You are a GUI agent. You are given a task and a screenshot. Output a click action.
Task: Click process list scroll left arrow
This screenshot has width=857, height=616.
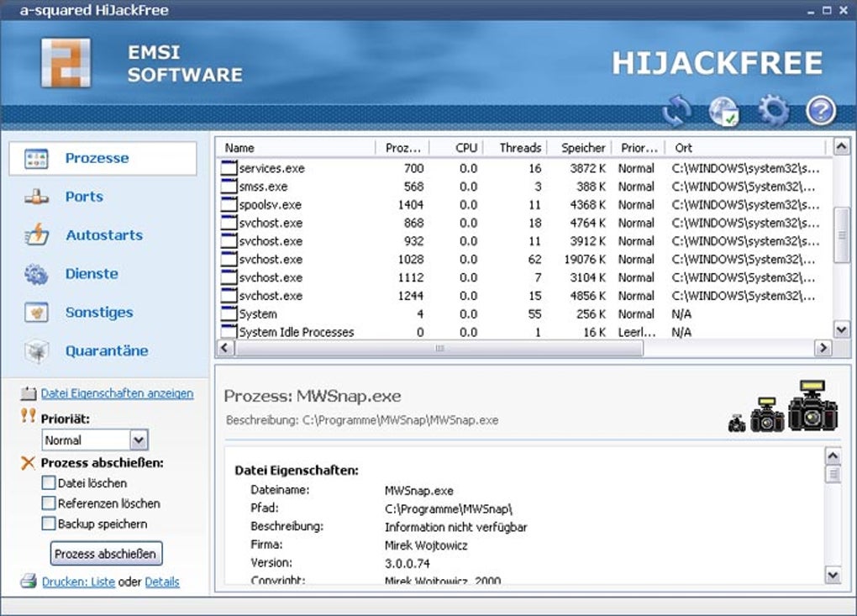pos(225,348)
